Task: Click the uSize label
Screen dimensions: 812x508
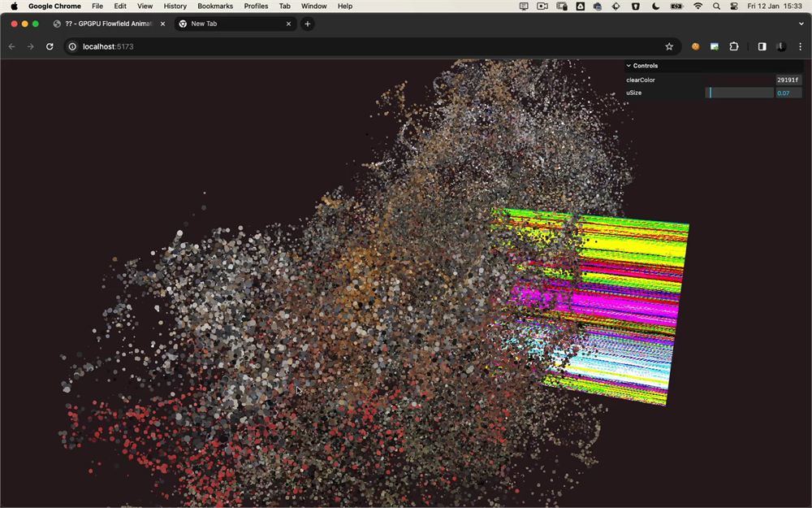Action: pyautogui.click(x=634, y=93)
